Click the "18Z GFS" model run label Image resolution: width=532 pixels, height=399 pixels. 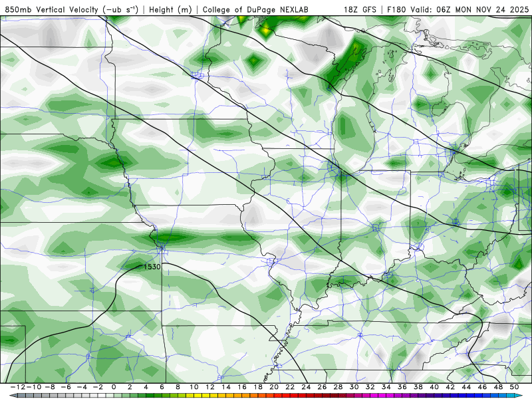pyautogui.click(x=360, y=10)
